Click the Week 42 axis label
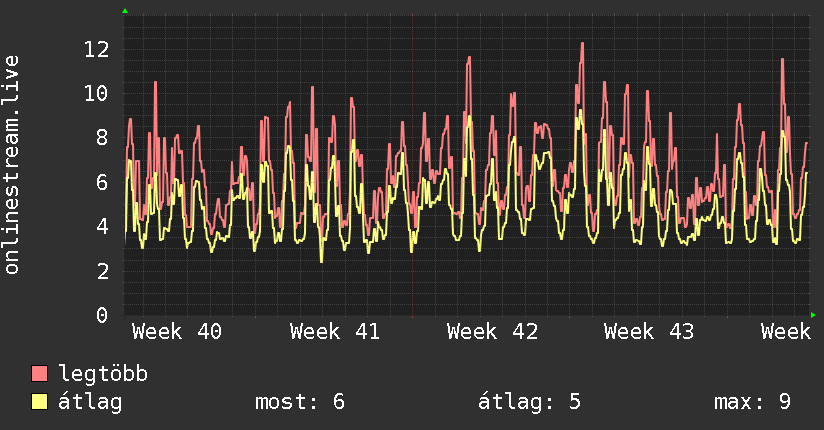 (492, 332)
